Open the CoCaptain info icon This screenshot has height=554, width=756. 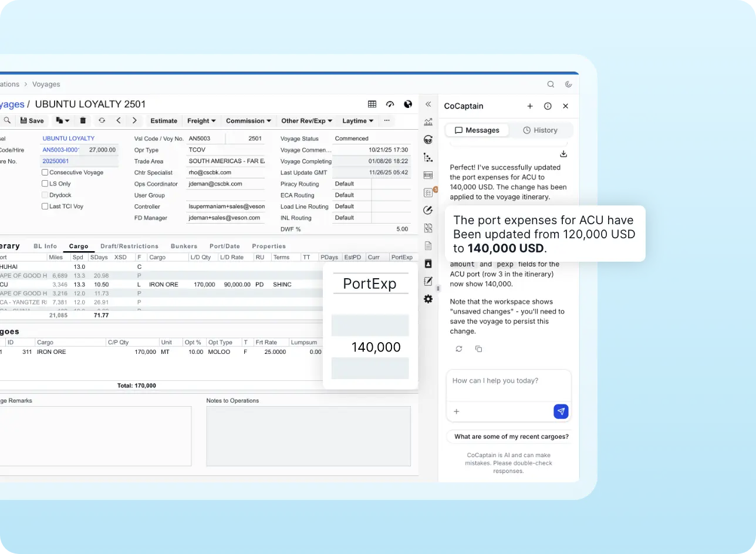pyautogui.click(x=548, y=106)
